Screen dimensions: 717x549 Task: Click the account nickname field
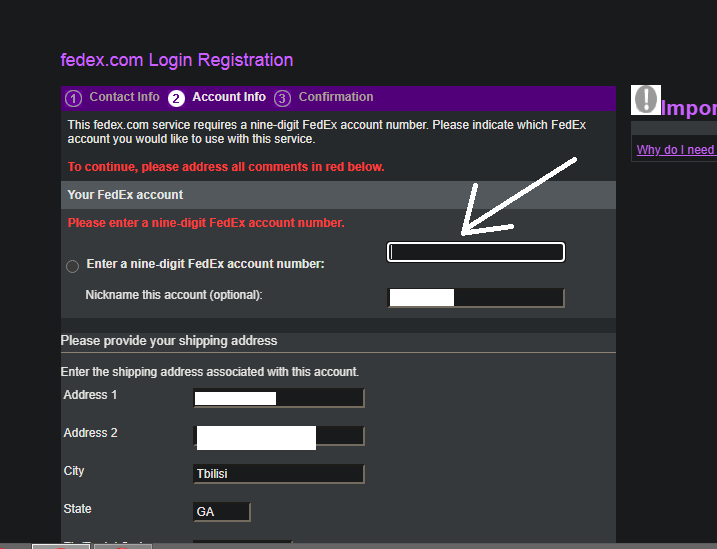(476, 298)
